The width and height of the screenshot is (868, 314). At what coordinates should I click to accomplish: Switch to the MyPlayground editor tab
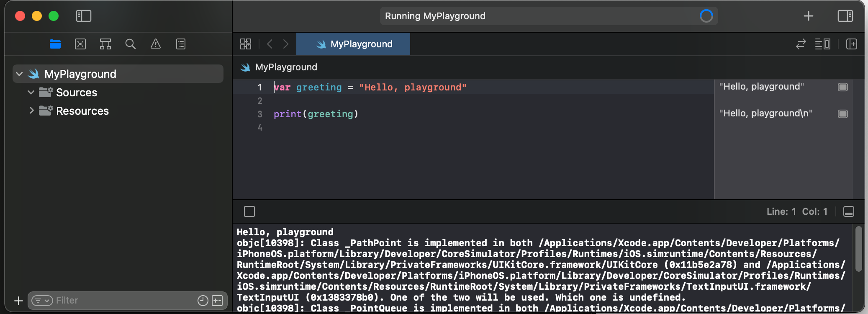(353, 44)
